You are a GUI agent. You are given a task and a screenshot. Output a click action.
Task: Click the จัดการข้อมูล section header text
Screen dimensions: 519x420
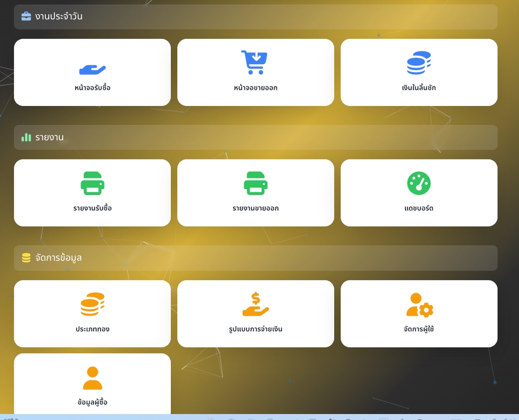click(x=58, y=258)
